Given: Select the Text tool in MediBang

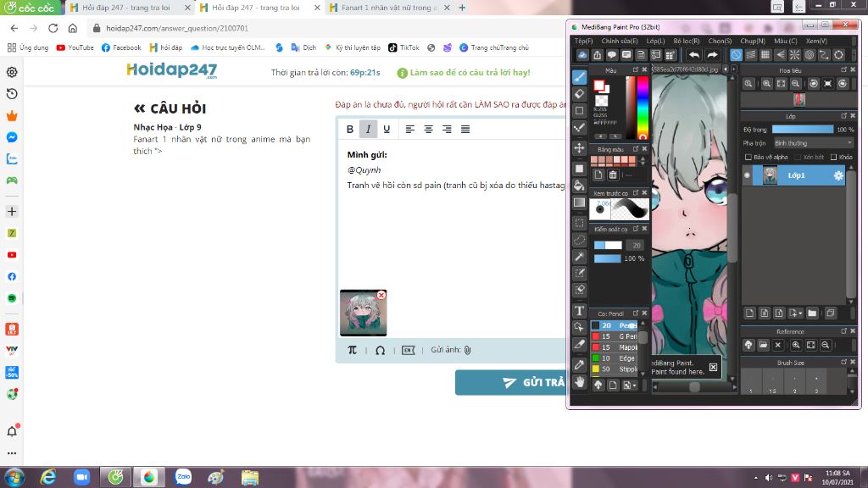Looking at the screenshot, I should point(579,310).
